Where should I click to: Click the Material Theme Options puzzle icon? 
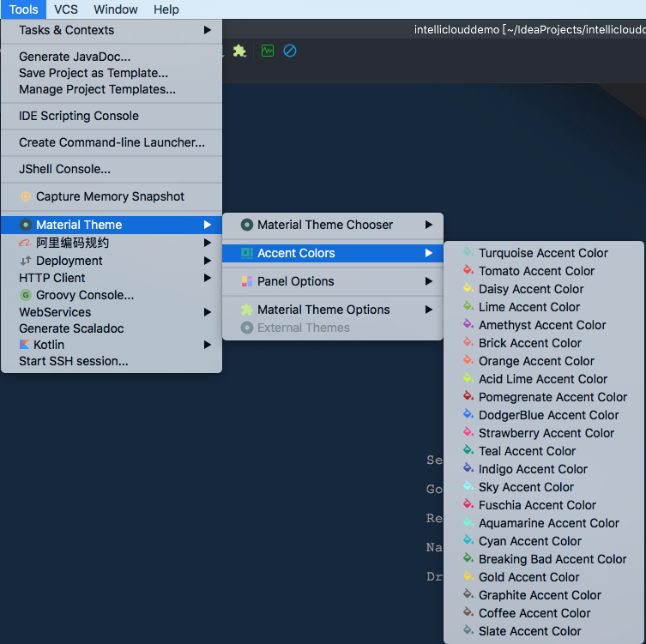click(x=247, y=310)
